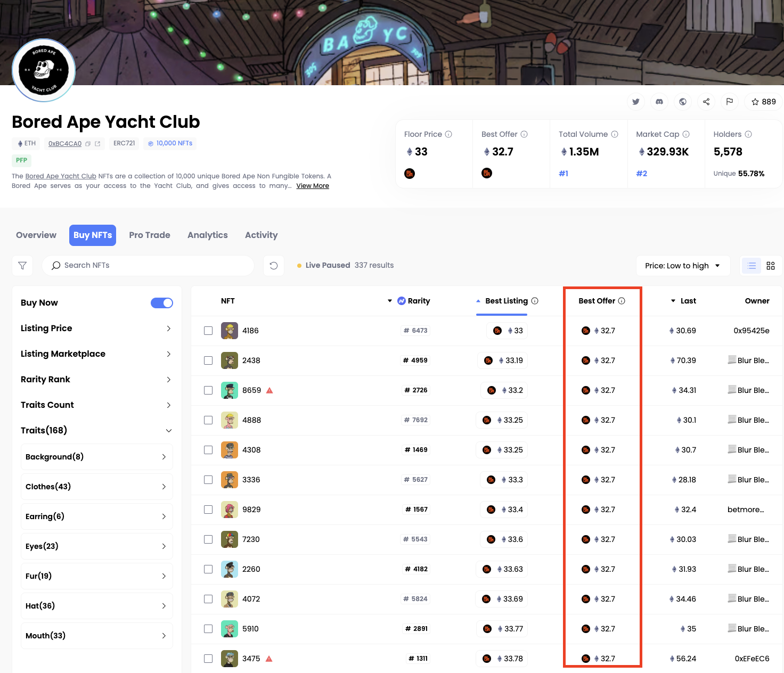Check the box for NFT 4186
784x673 pixels.
tap(208, 331)
